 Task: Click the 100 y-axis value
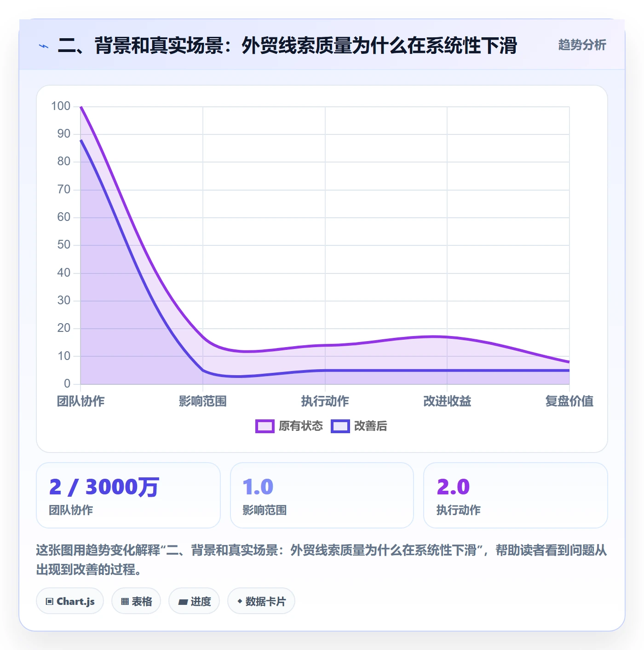(x=61, y=106)
